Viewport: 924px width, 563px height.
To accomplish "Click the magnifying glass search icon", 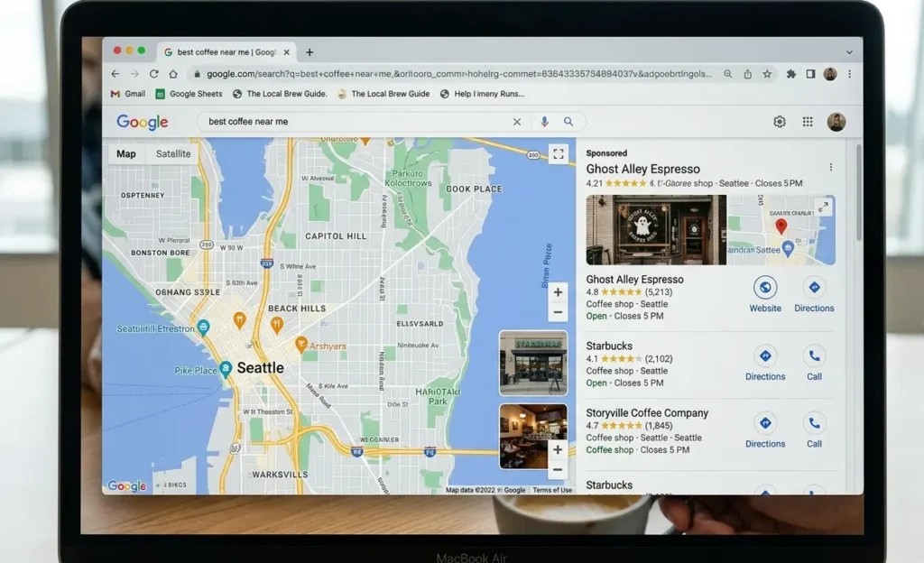I will pyautogui.click(x=568, y=121).
